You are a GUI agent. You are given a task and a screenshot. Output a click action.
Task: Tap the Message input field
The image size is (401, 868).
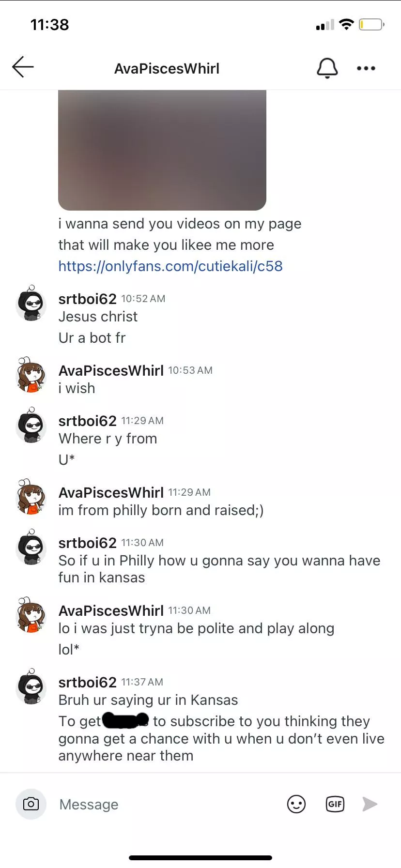[165, 804]
